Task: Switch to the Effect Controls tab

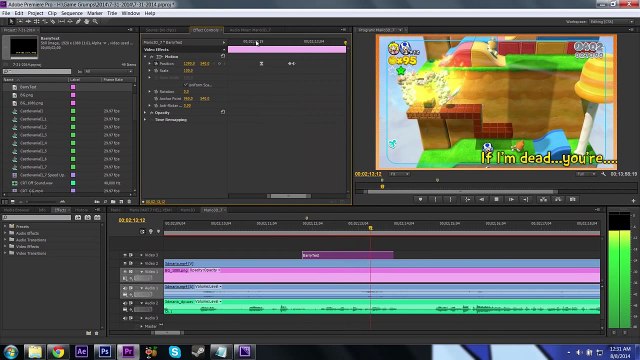Action: 206,30
